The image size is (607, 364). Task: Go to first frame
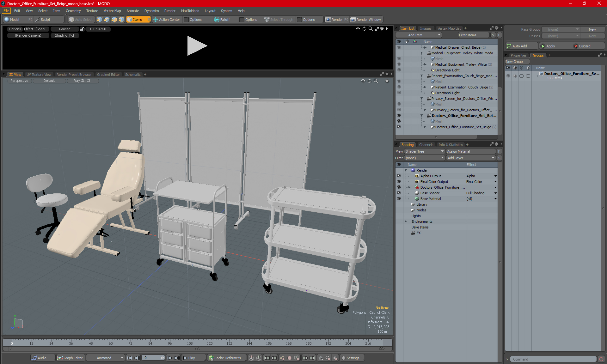click(x=129, y=358)
